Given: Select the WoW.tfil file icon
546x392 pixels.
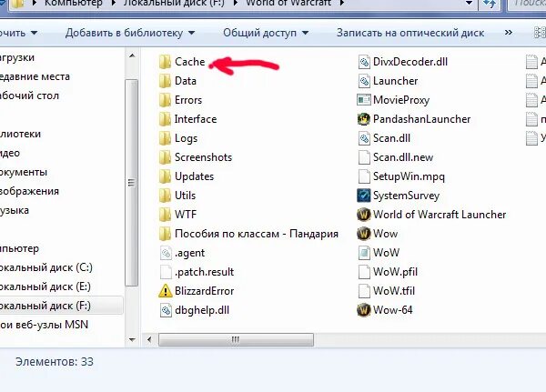Looking at the screenshot, I should 364,291.
